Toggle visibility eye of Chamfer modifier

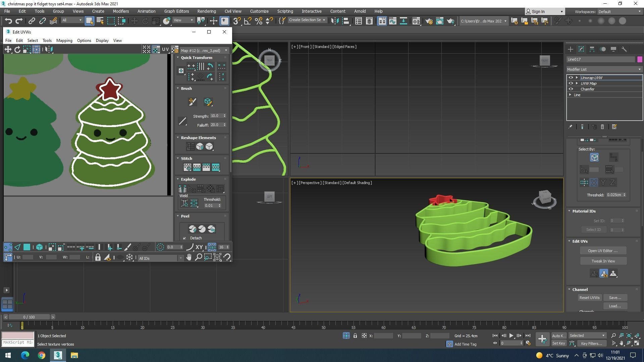point(571,89)
